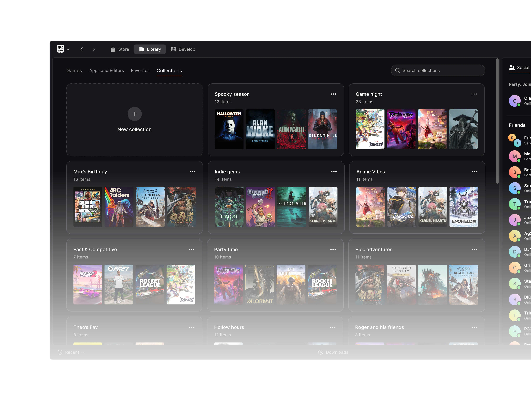
Task: Open the Anime Vibes collection title
Action: (371, 172)
